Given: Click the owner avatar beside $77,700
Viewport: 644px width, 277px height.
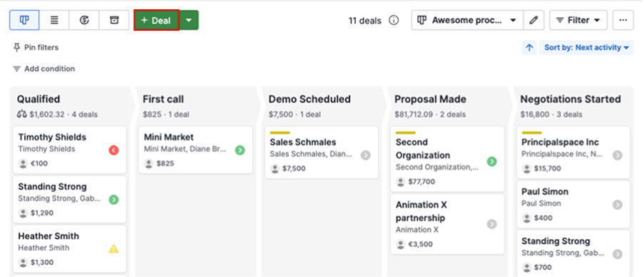Looking at the screenshot, I should click(x=401, y=181).
